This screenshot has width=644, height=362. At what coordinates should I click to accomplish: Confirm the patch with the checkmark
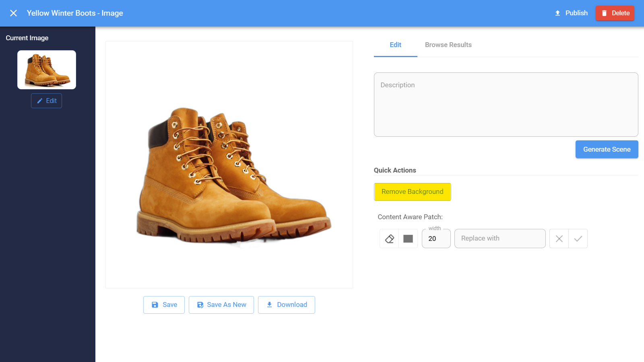[578, 238]
